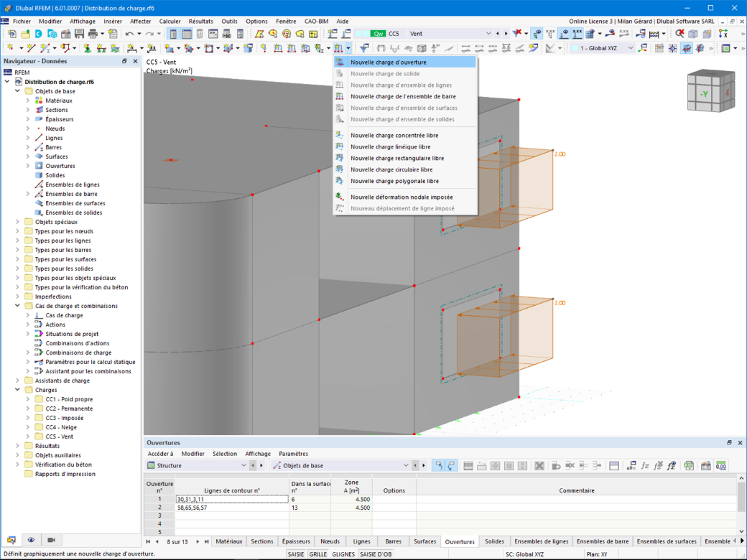
Task: Toggle GRILLE in the status bar
Action: click(318, 554)
